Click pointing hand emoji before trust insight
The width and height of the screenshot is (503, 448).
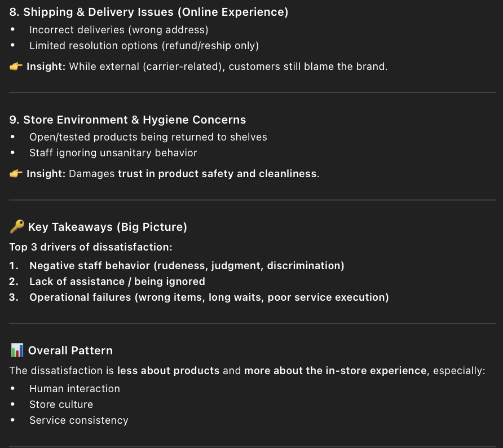(16, 174)
